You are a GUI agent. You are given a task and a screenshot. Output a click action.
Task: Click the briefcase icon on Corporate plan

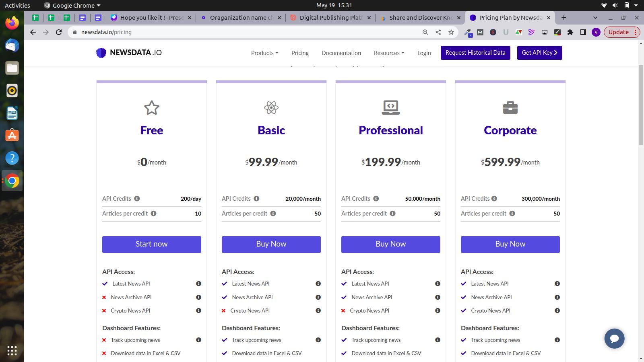click(x=510, y=107)
